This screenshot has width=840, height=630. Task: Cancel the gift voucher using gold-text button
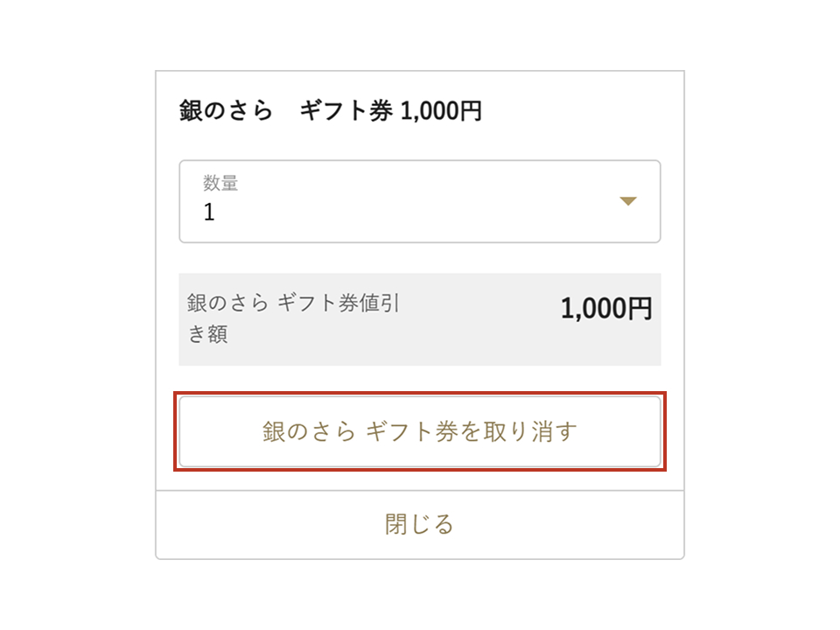[x=420, y=431]
